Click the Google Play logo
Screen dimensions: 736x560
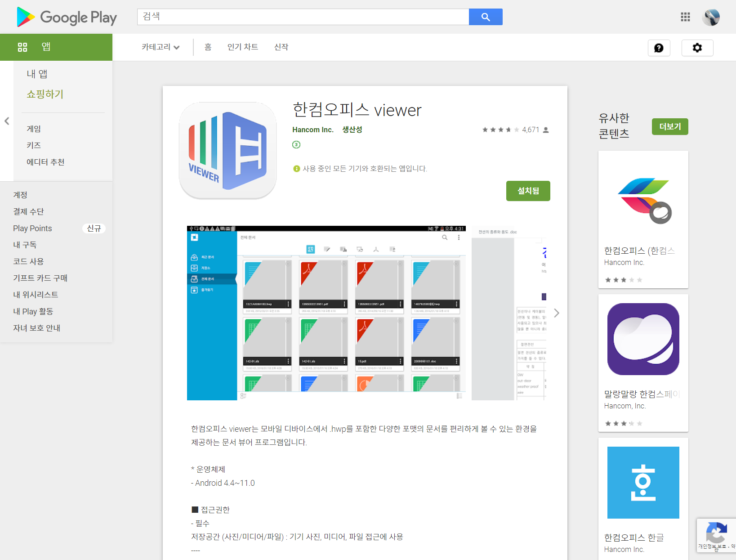[67, 17]
